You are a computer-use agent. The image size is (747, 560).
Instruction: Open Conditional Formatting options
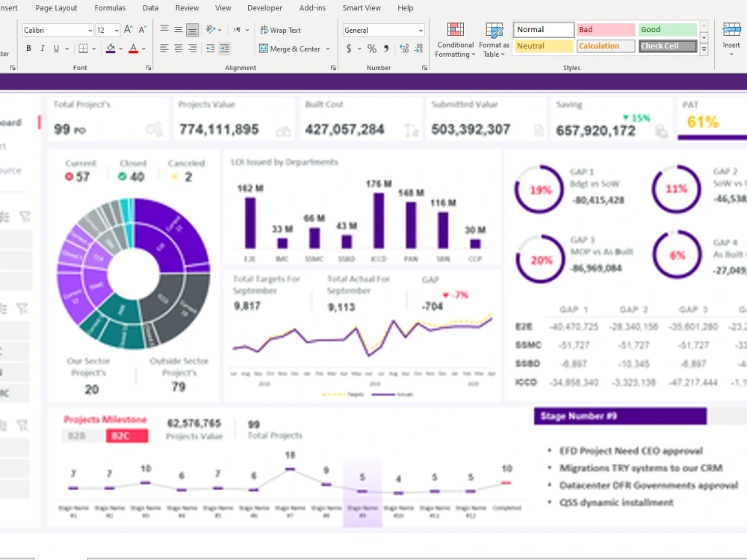tap(455, 40)
